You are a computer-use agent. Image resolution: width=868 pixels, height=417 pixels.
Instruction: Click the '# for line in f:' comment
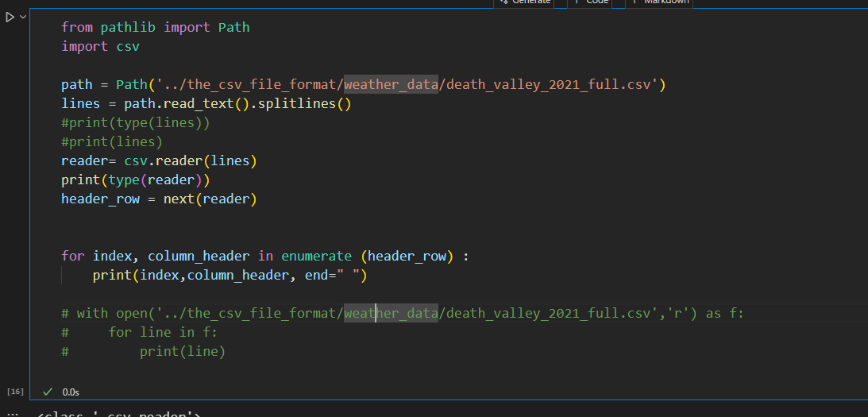point(140,332)
